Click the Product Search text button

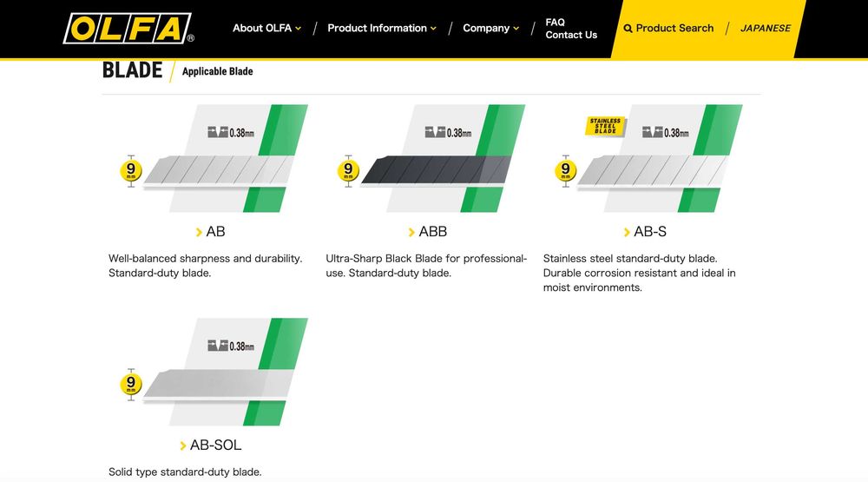pyautogui.click(x=674, y=29)
